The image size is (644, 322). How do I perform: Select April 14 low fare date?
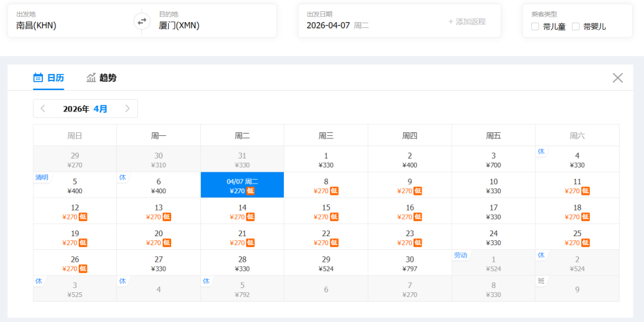(242, 210)
